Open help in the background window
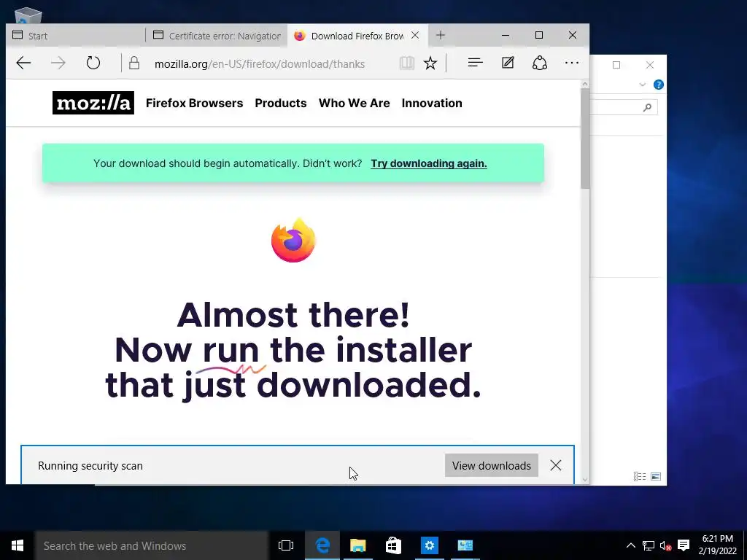Image resolution: width=747 pixels, height=560 pixels. pyautogui.click(x=659, y=85)
